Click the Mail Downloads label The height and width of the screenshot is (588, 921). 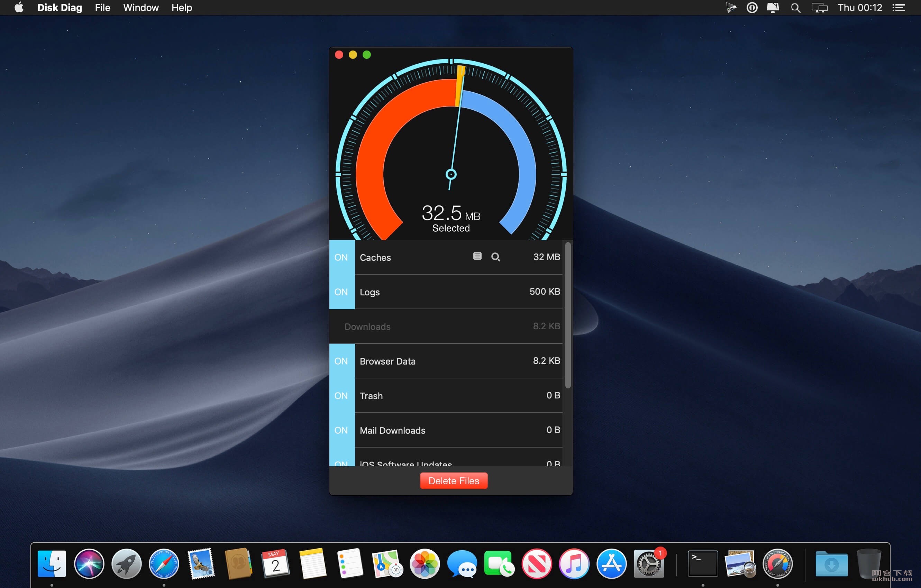(x=392, y=431)
